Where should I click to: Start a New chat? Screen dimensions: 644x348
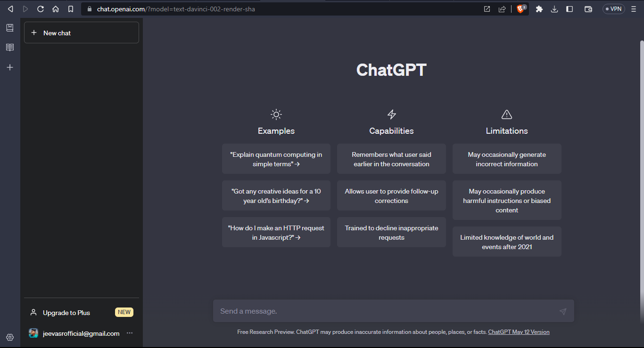(x=82, y=32)
